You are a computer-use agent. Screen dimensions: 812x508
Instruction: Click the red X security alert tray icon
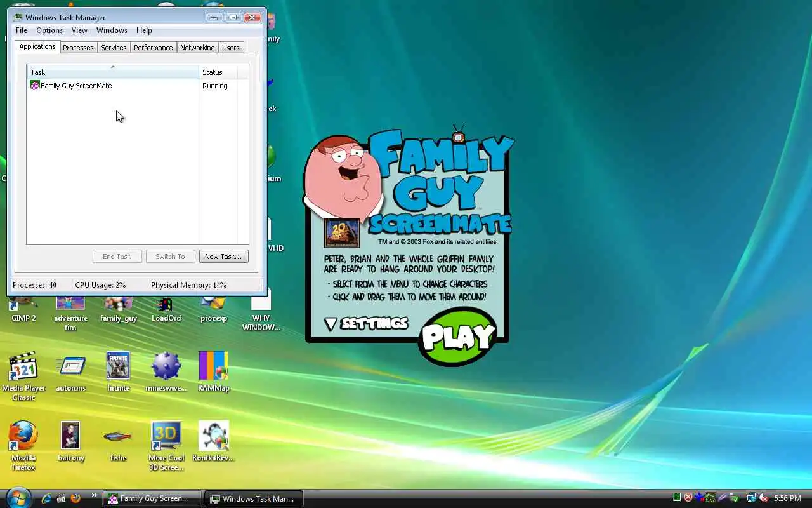[x=688, y=498]
